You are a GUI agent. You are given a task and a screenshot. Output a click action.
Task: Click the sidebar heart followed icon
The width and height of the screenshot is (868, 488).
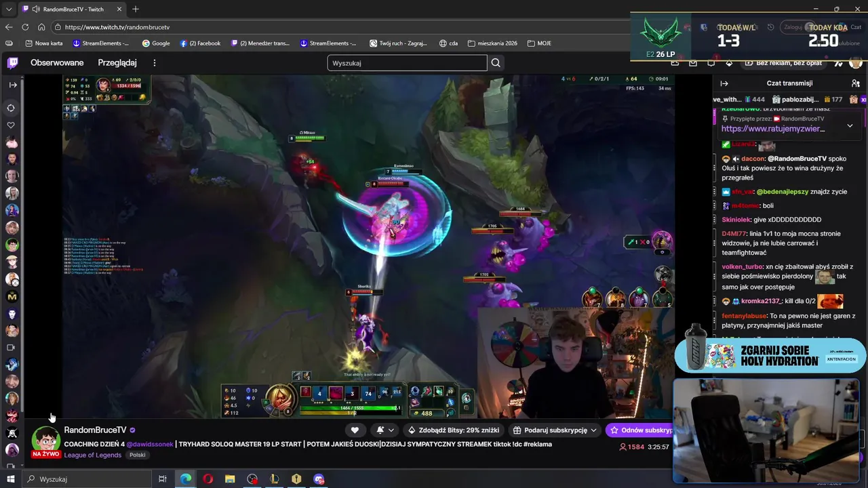click(12, 125)
